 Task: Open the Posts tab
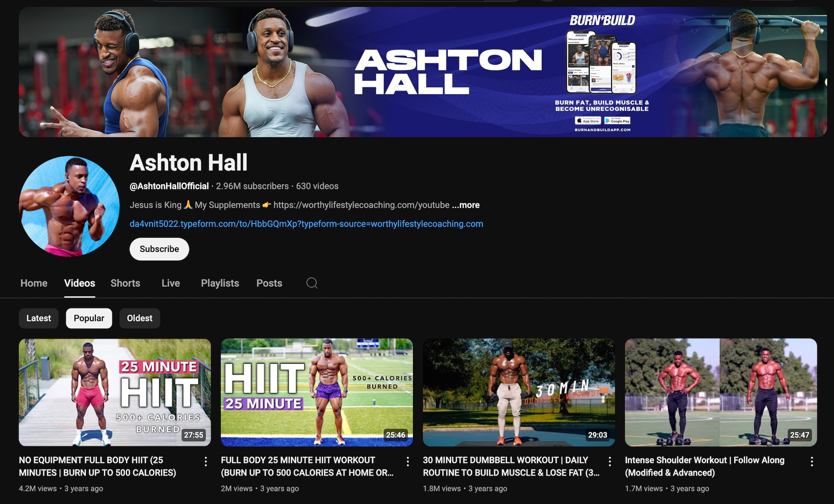tap(269, 283)
